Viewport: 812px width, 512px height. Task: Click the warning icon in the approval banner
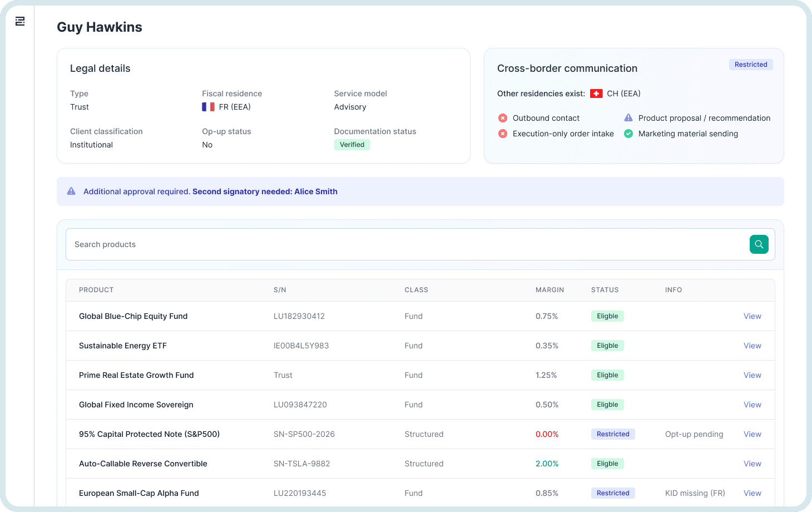(71, 191)
